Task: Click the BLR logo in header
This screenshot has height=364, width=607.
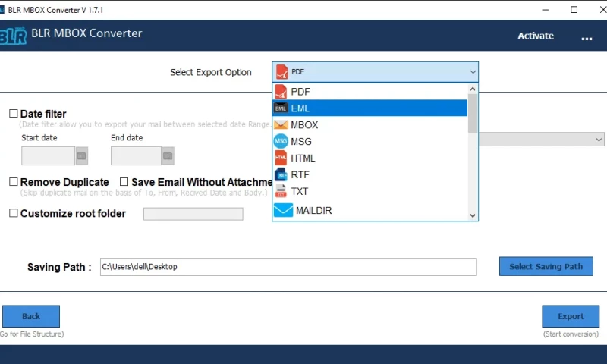Action: pyautogui.click(x=13, y=36)
